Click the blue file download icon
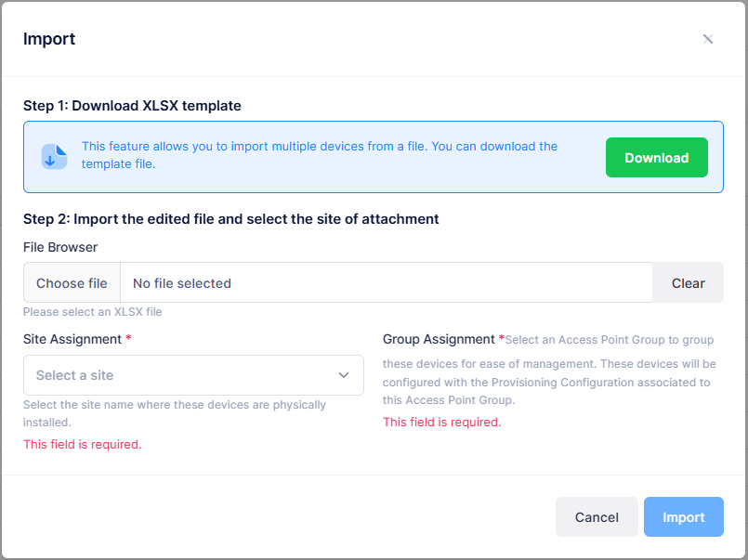The width and height of the screenshot is (748, 560). [55, 157]
